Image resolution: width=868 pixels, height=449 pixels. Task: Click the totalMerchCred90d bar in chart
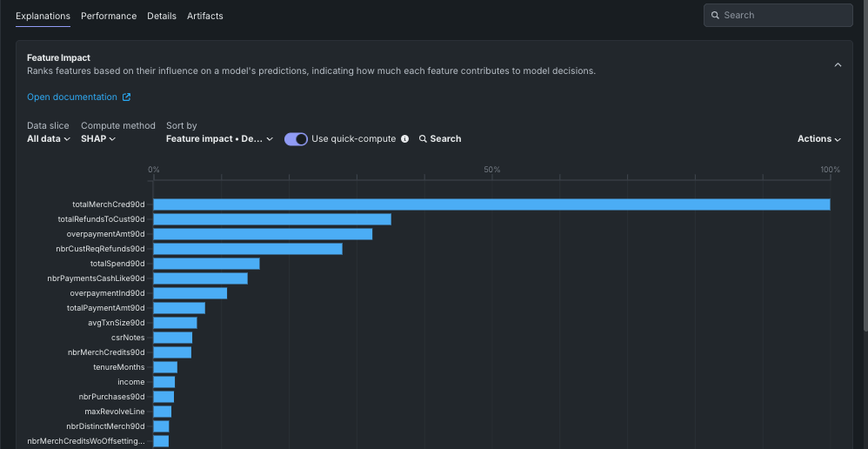[491, 204]
